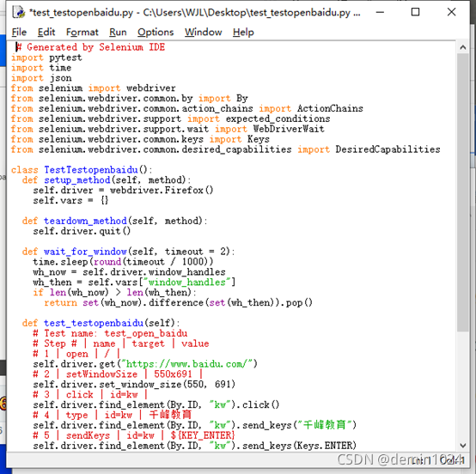Open the Window menu
Screen dimensions: 476x474
(x=203, y=32)
